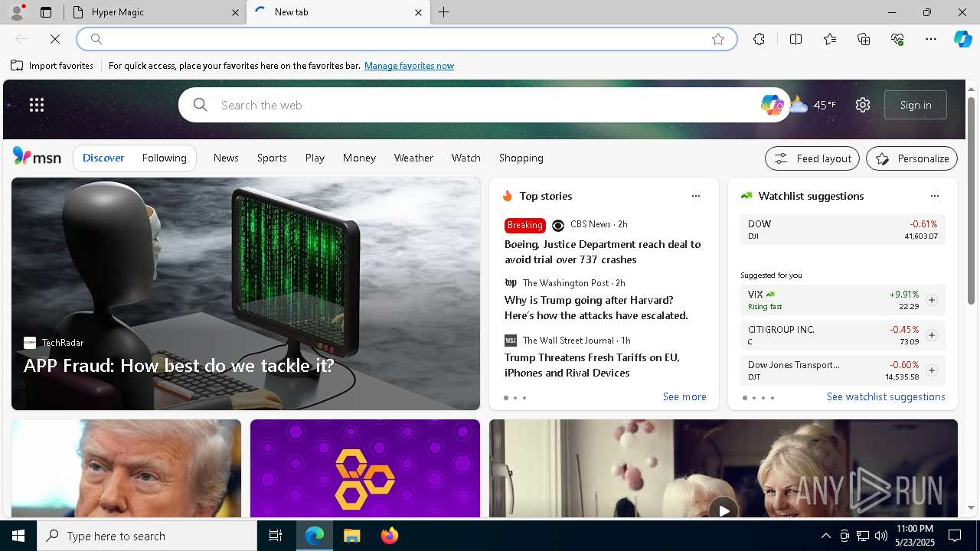Open the Shopping menu item
The image size is (980, 551).
[x=521, y=158]
